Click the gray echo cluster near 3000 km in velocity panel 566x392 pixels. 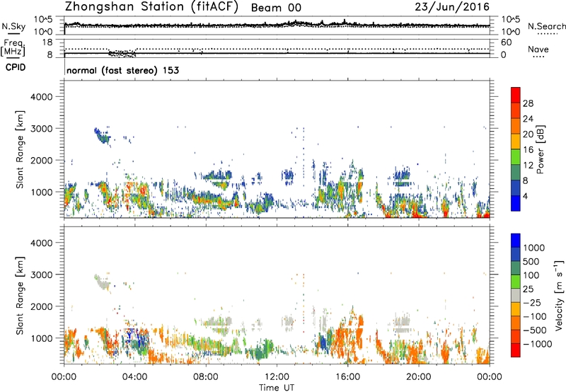102,282
